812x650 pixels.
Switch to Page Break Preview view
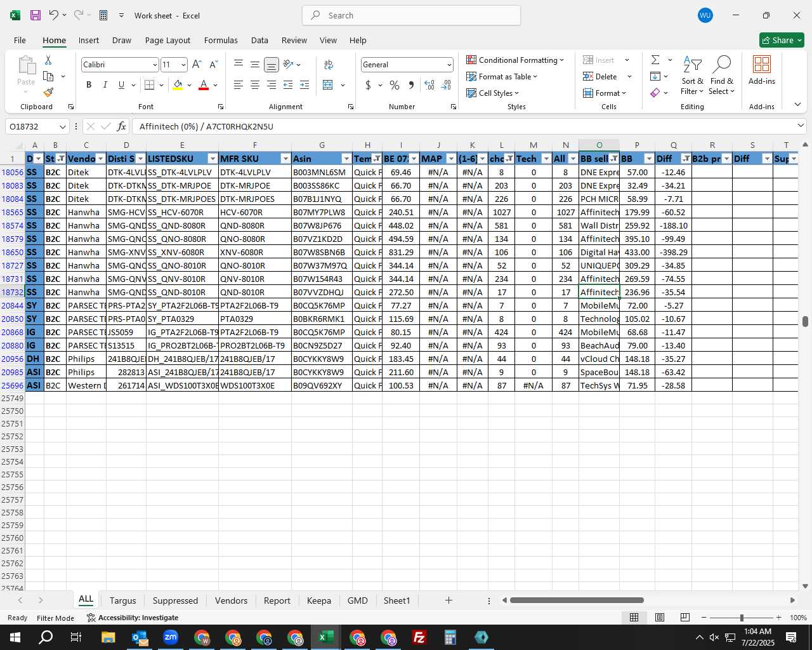coord(685,618)
